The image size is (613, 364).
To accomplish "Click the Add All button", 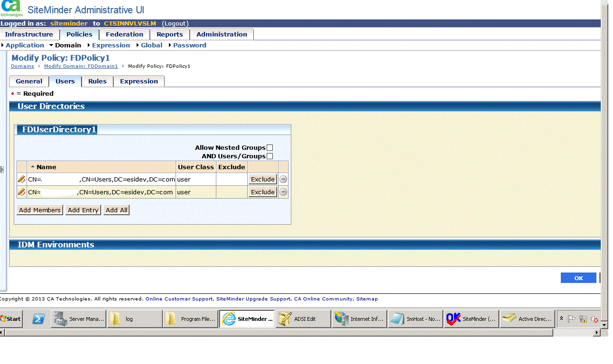I will (116, 210).
